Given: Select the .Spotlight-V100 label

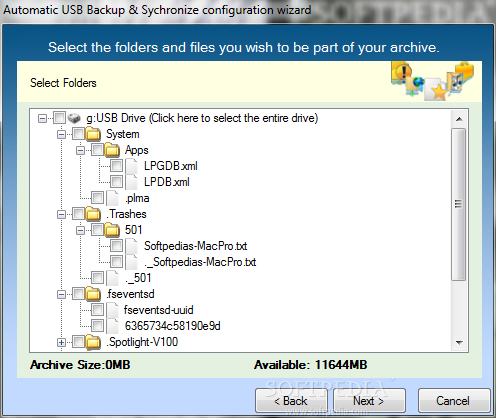Looking at the screenshot, I should coord(142,342).
